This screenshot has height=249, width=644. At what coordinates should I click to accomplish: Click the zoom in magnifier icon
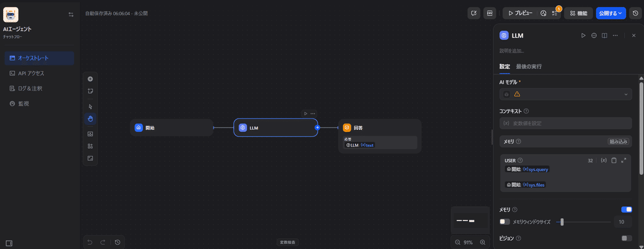click(x=482, y=243)
